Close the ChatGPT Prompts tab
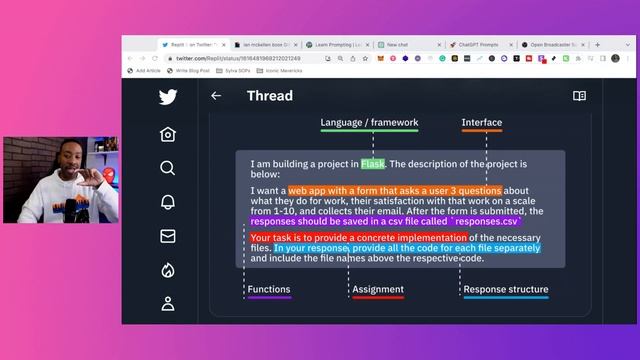 coord(511,45)
